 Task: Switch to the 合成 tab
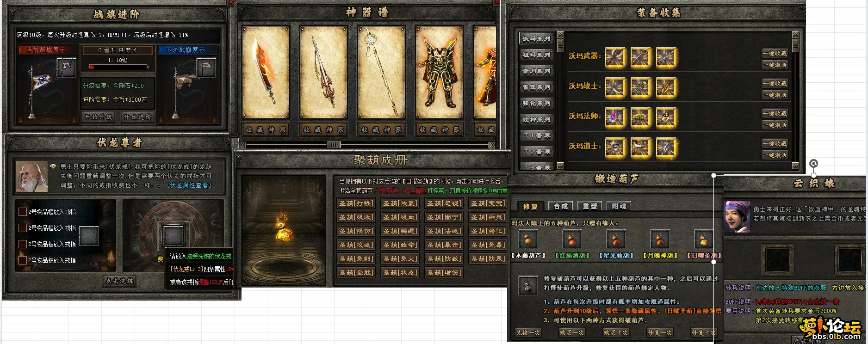(561, 206)
